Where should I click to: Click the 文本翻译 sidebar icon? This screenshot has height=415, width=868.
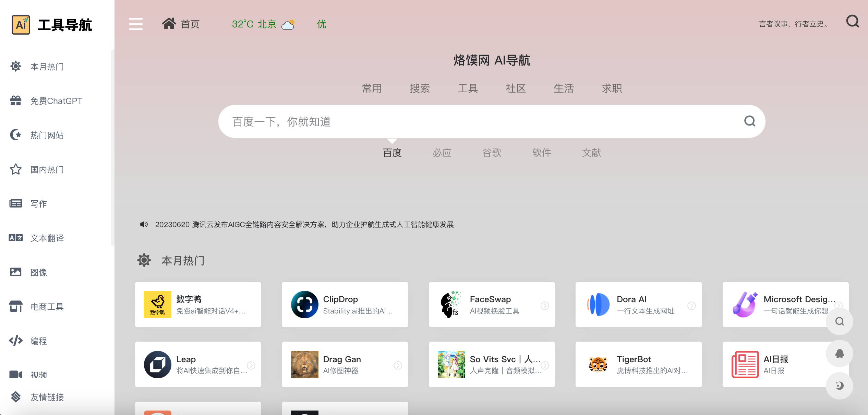pyautogui.click(x=15, y=238)
